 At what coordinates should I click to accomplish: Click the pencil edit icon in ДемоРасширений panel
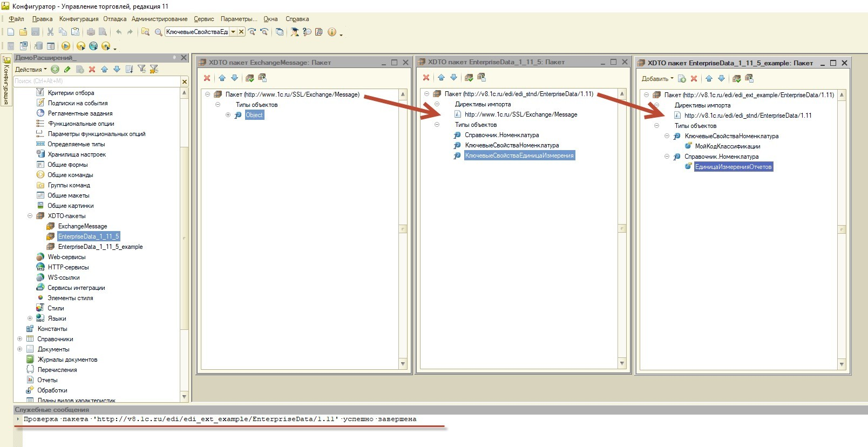click(67, 69)
